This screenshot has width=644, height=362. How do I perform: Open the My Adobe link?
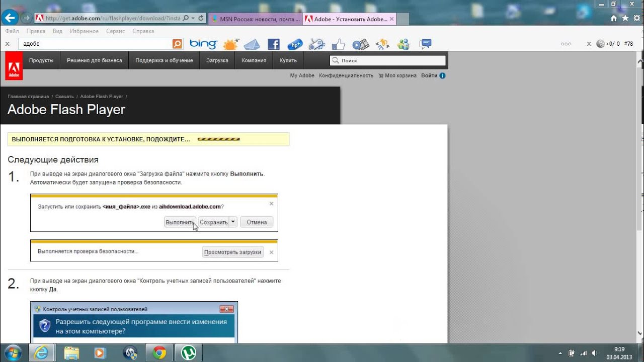[302, 75]
